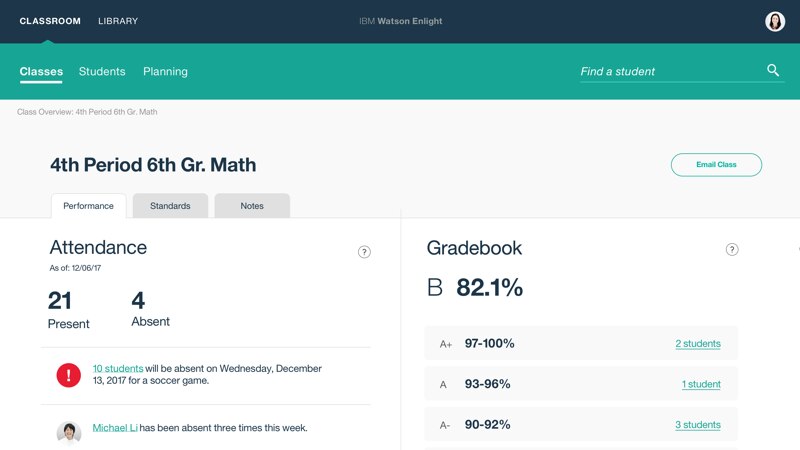Screen dimensions: 800x450
Task: Open the Planning page
Action: point(165,71)
